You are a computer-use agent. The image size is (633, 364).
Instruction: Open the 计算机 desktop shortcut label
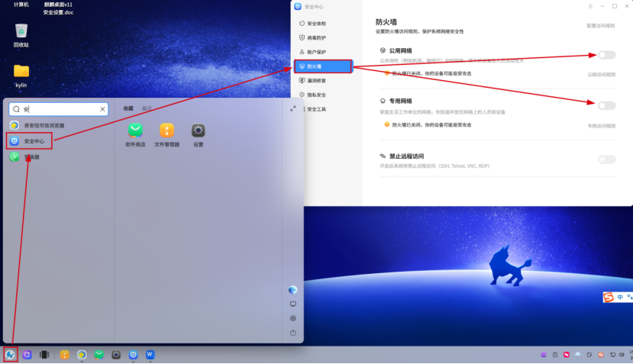(21, 5)
